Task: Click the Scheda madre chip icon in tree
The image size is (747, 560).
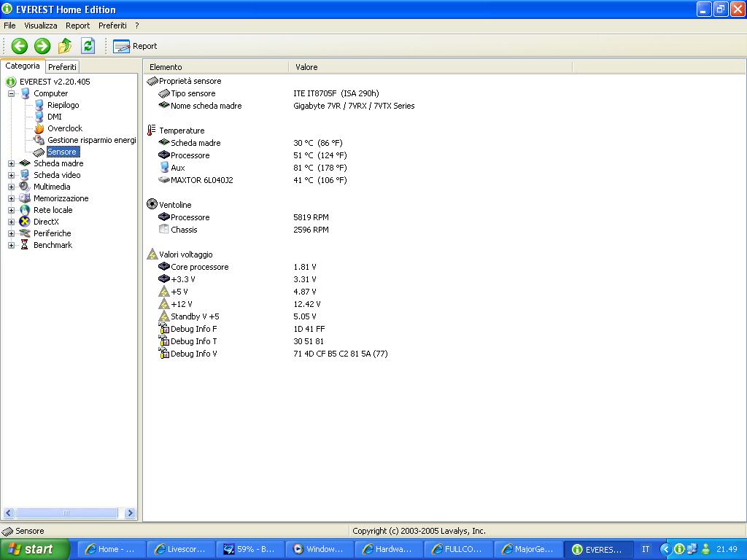Action: (25, 163)
